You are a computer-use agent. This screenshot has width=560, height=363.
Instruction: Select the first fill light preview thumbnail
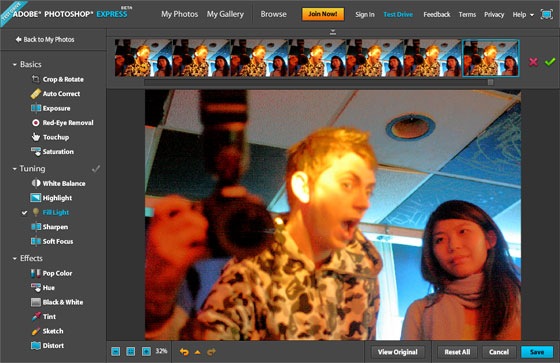pos(144,58)
